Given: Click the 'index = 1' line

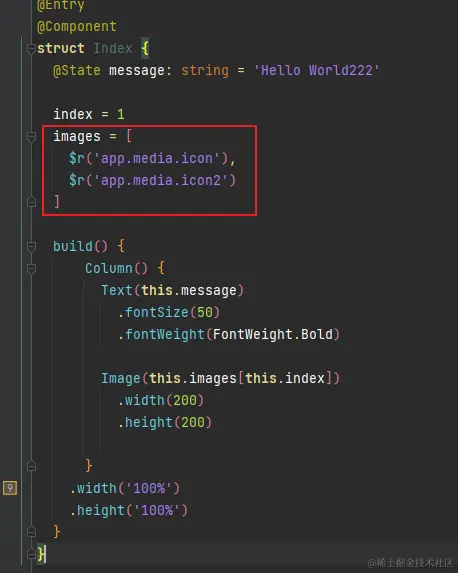Looking at the screenshot, I should pos(89,114).
